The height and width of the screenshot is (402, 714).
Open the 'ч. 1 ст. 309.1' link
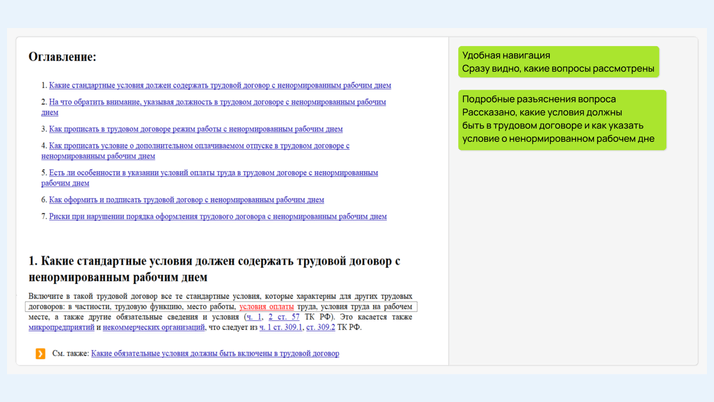click(x=280, y=327)
